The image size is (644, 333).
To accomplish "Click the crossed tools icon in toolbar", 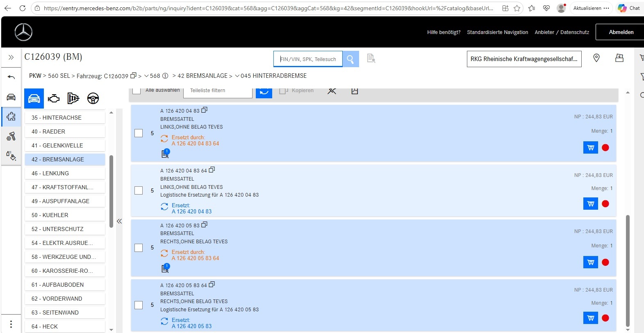I will pos(332,91).
